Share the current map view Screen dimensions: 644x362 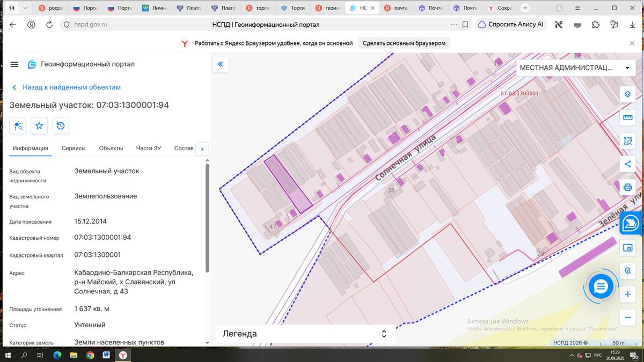627,164
